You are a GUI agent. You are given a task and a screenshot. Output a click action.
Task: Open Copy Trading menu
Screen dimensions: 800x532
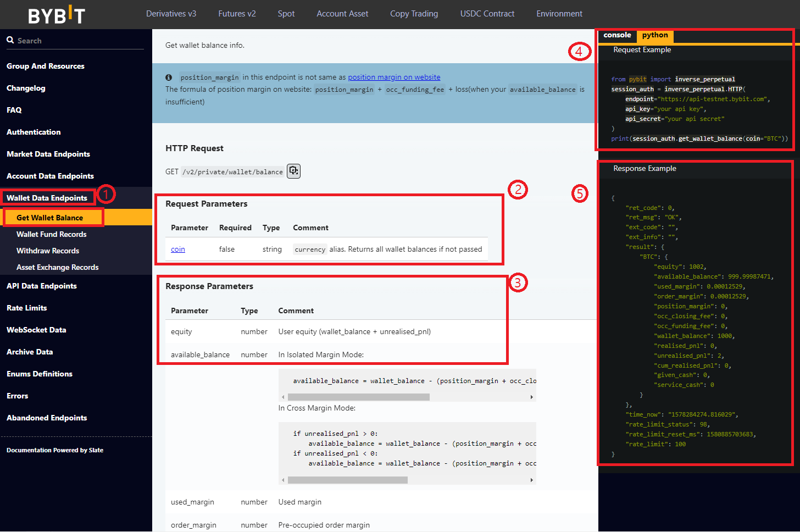point(414,14)
